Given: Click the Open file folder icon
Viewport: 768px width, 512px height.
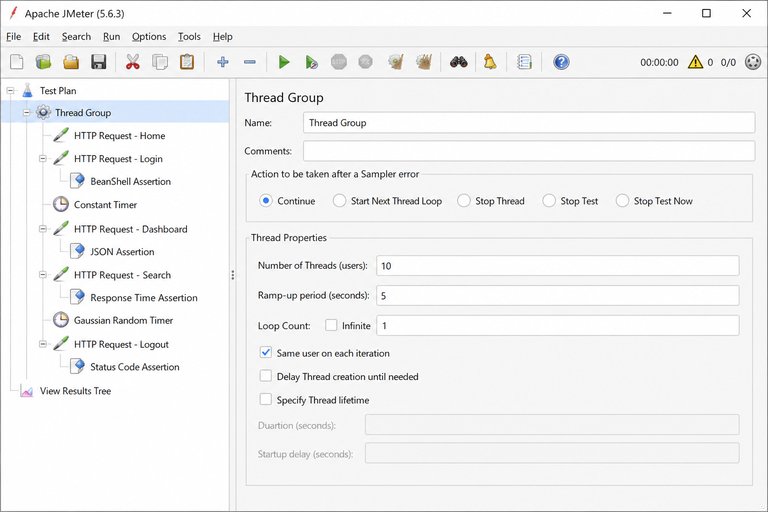Looking at the screenshot, I should pos(71,62).
